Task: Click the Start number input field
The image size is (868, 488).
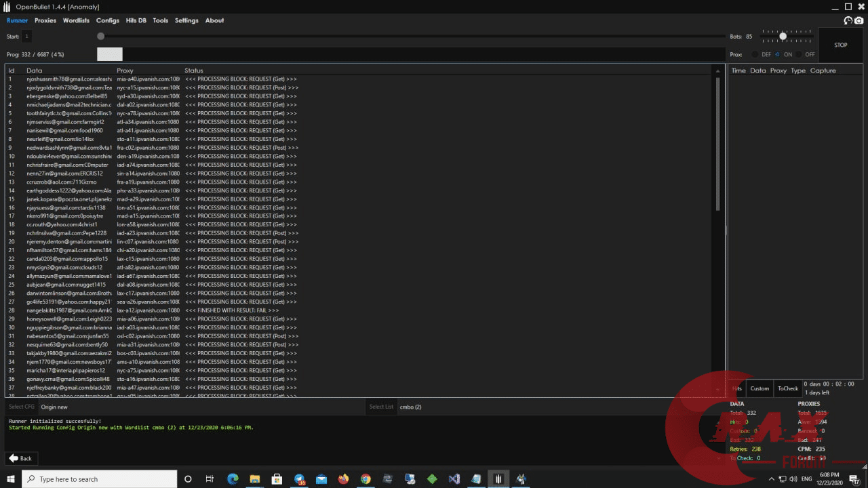Action: click(26, 37)
